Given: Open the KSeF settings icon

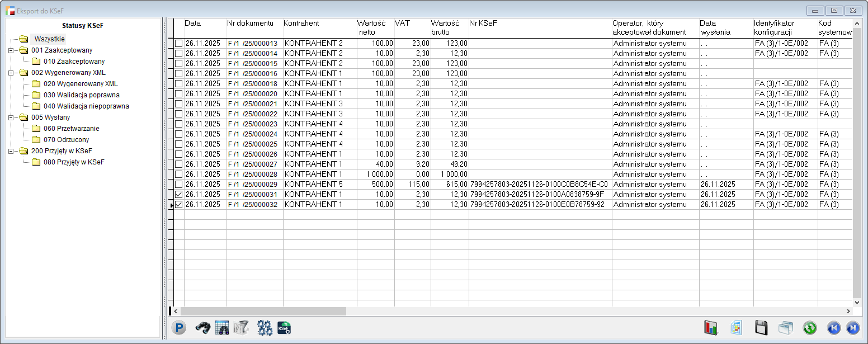Looking at the screenshot, I should 285,328.
